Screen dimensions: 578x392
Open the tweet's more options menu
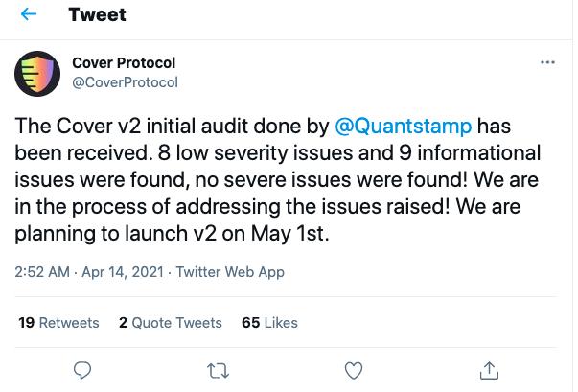[x=548, y=62]
